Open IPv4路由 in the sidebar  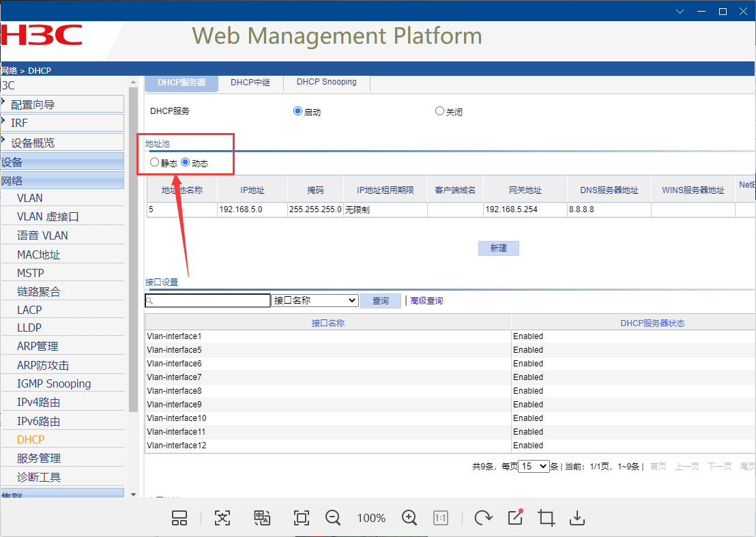pos(39,402)
